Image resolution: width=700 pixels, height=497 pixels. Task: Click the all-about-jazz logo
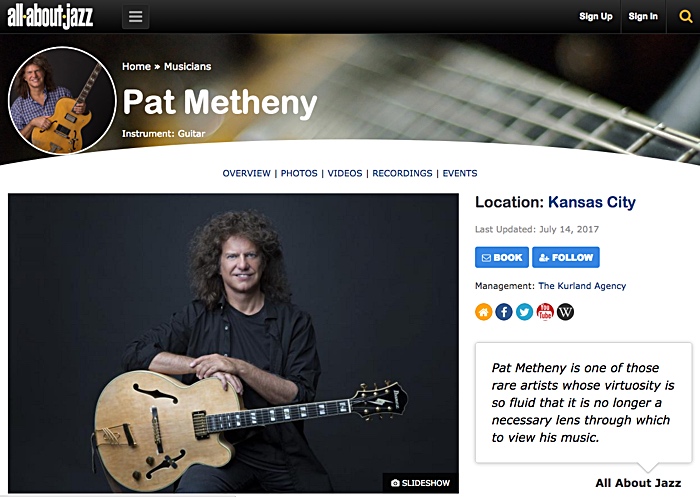(x=50, y=17)
